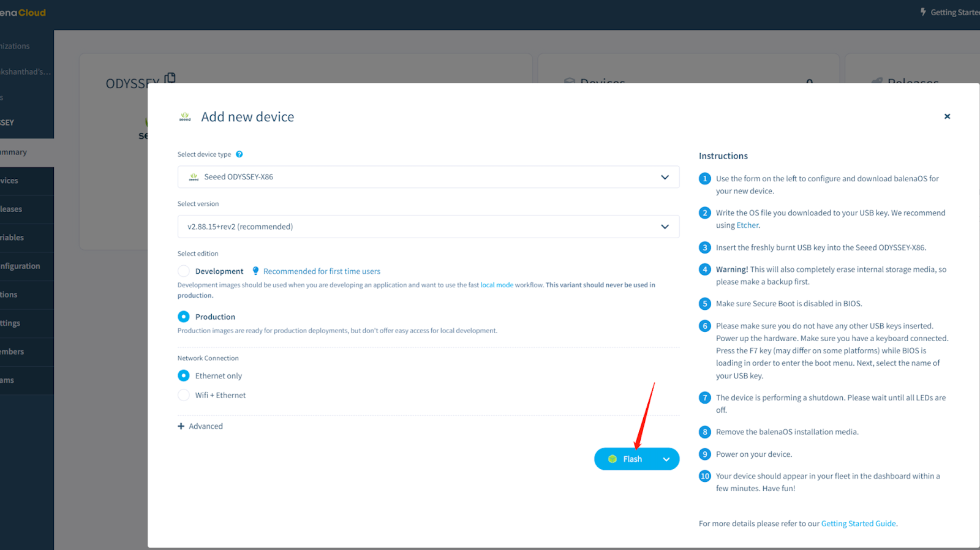The width and height of the screenshot is (980, 550).
Task: Open the Getting Started Guide link
Action: [859, 524]
